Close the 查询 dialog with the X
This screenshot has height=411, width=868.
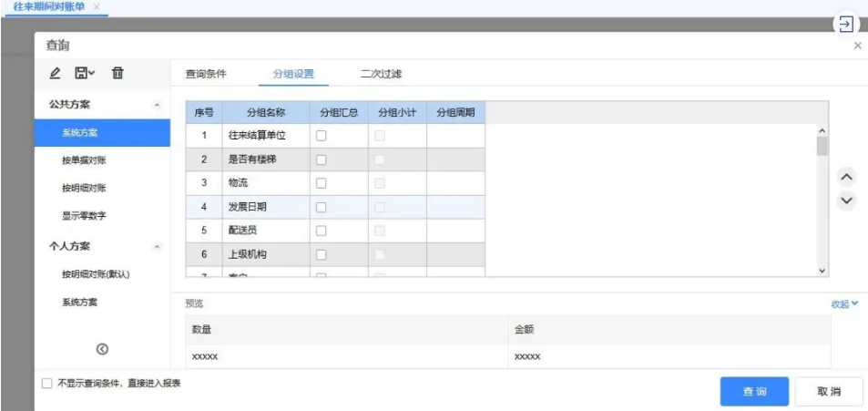[x=857, y=46]
